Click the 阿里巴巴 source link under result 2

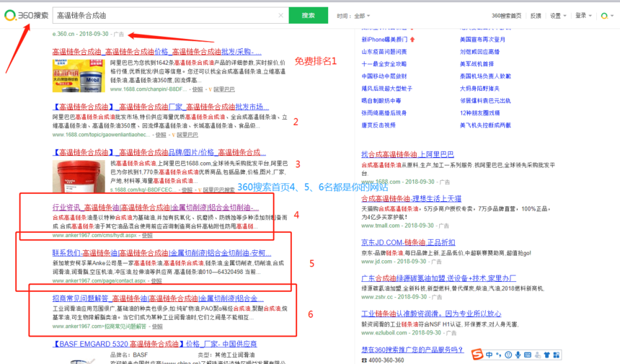187,136
